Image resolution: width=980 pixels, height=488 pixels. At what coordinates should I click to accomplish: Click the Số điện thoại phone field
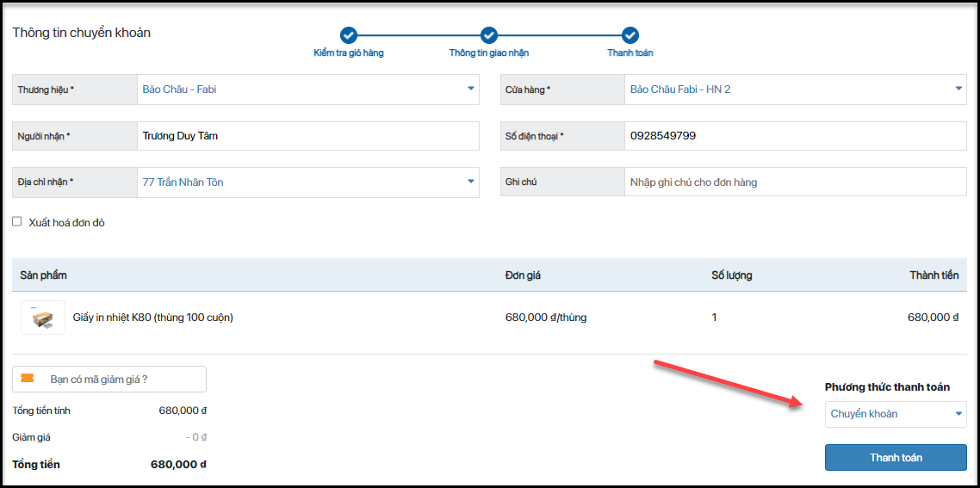[794, 136]
